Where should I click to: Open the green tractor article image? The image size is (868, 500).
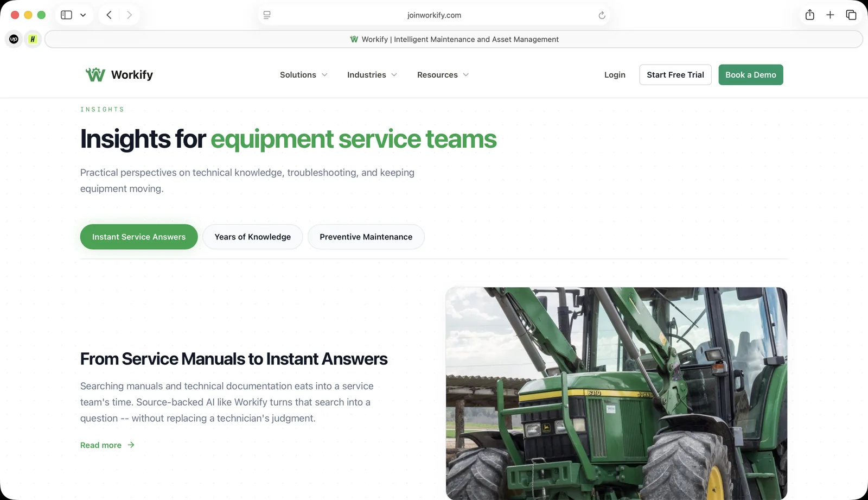[616, 393]
